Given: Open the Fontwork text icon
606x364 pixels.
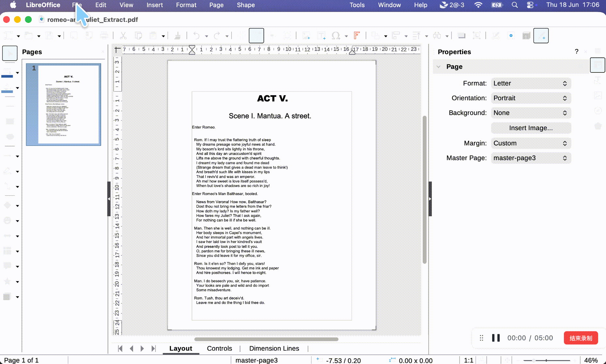Looking at the screenshot, I should [x=356, y=36].
